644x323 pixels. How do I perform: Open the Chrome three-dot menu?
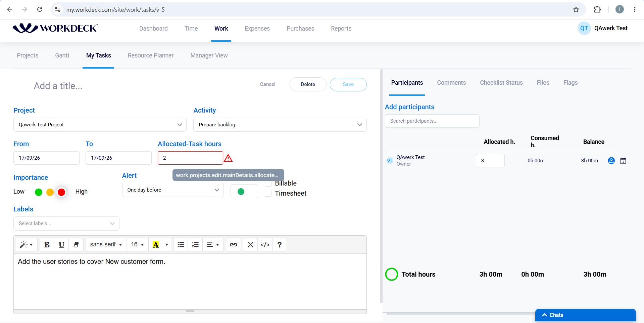tap(635, 9)
